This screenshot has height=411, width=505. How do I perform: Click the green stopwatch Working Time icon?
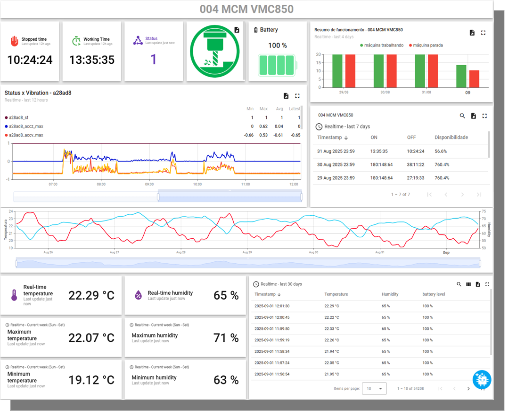tap(76, 41)
